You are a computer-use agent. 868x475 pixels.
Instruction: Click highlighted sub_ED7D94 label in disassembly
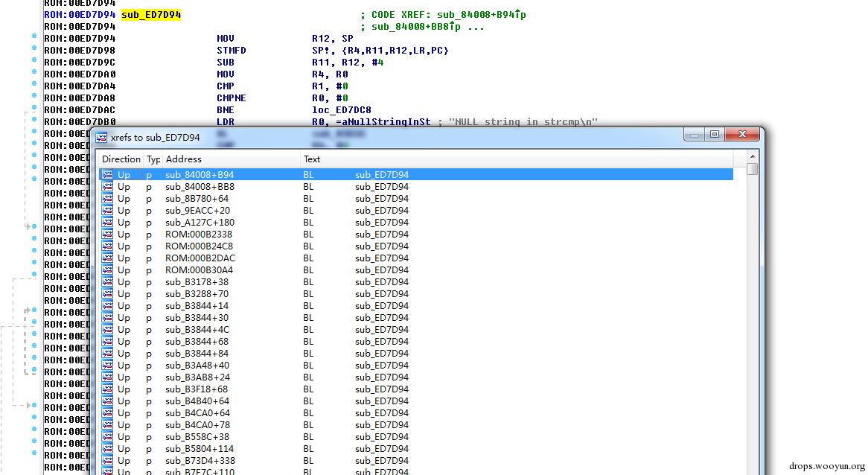(x=151, y=14)
